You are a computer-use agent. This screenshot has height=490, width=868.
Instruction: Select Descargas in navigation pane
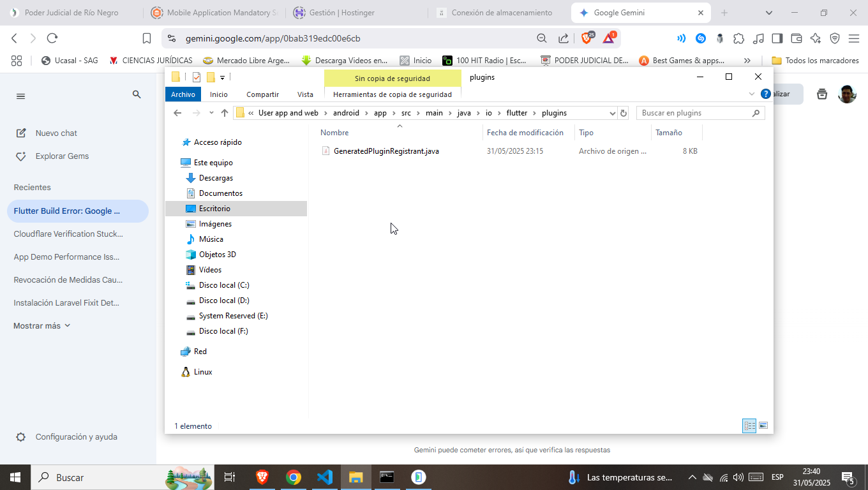(216, 178)
